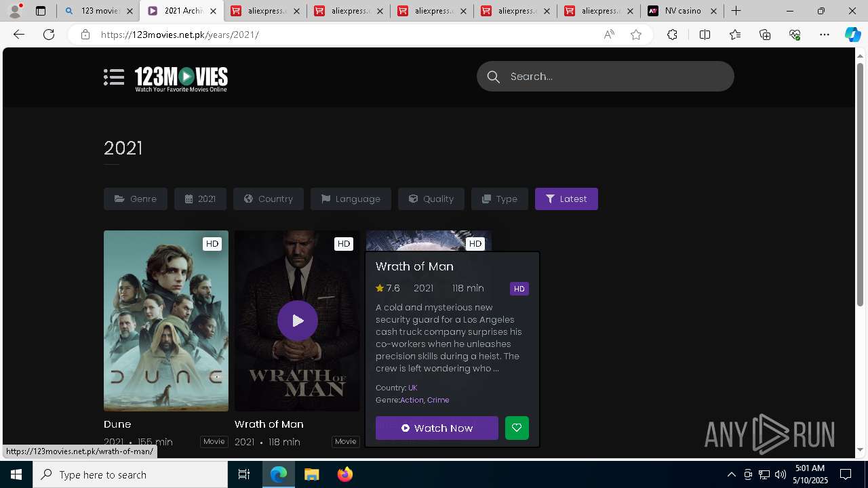Open browser Collections

coord(765,35)
